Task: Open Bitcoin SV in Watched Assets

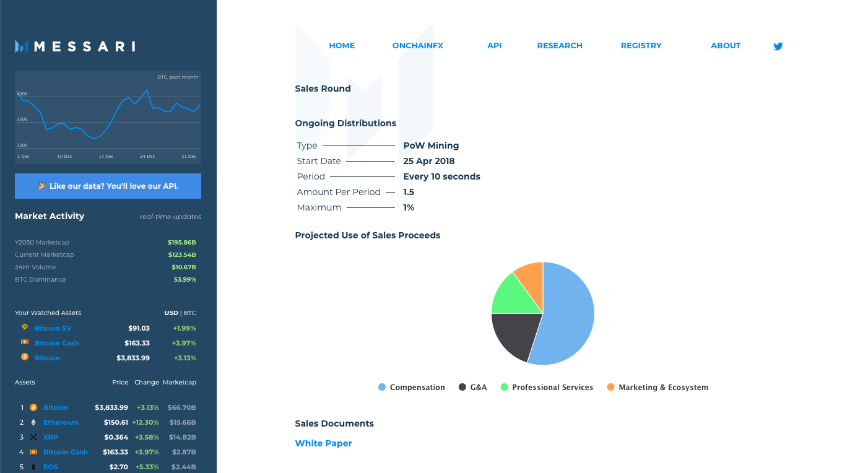Action: click(53, 328)
